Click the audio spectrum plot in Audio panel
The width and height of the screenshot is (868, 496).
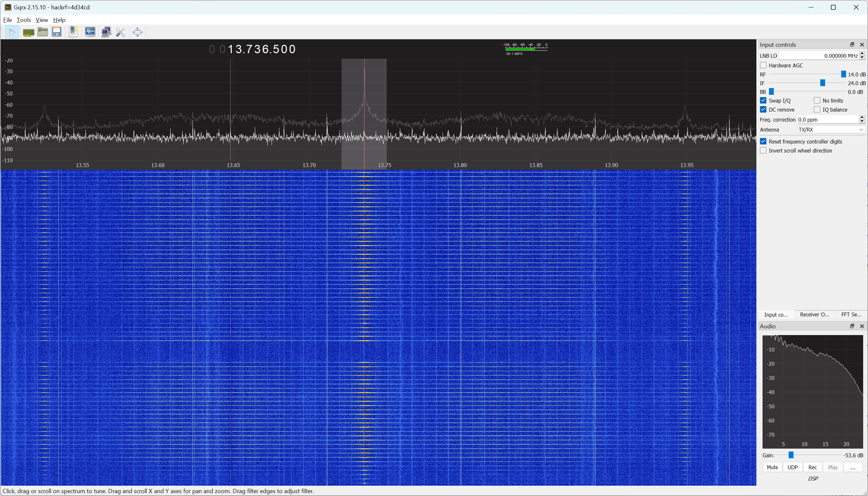point(813,392)
